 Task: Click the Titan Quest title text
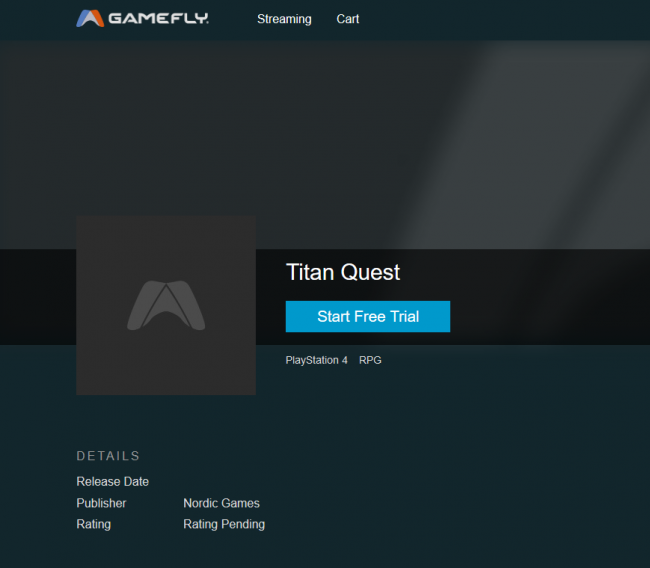[343, 272]
